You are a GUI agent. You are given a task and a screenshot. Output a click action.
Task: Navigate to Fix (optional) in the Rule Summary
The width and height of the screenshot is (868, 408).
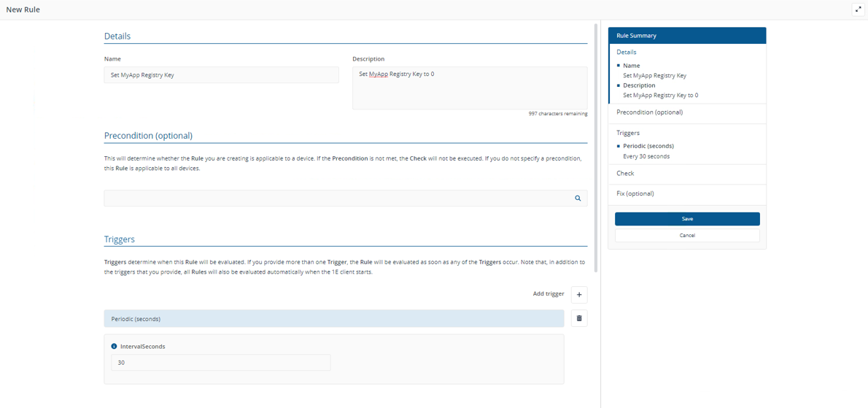(x=635, y=193)
